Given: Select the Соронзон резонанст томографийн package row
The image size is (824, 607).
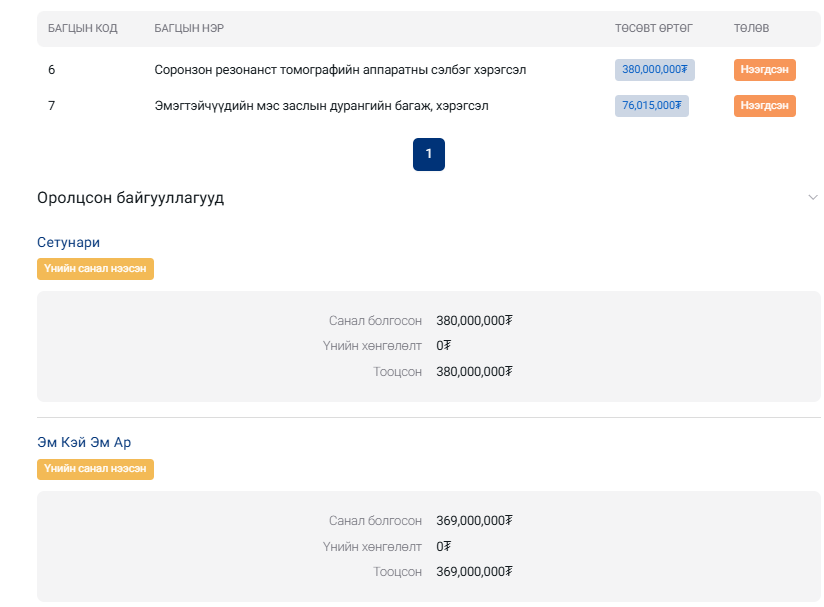Looking at the screenshot, I should [340, 70].
